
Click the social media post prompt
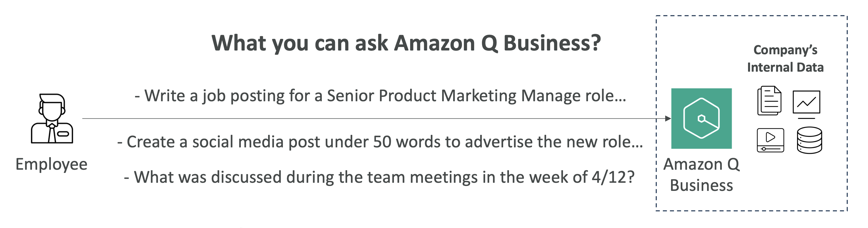click(x=380, y=142)
